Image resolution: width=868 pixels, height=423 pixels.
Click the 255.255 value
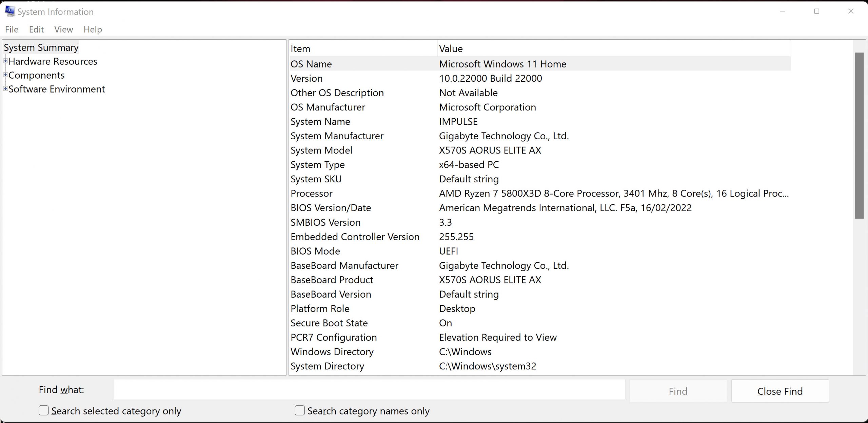pos(456,237)
